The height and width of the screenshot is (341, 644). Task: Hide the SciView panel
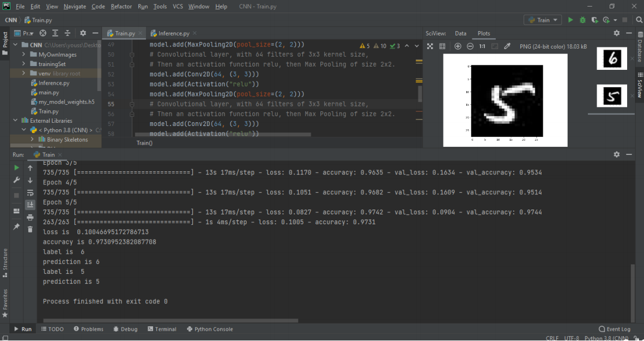click(629, 33)
